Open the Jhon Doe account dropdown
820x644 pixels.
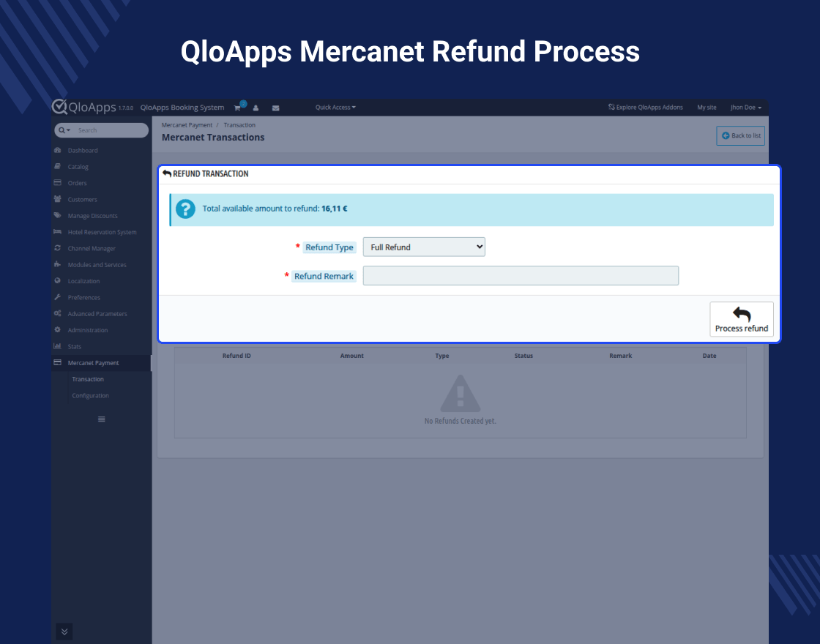tap(746, 107)
